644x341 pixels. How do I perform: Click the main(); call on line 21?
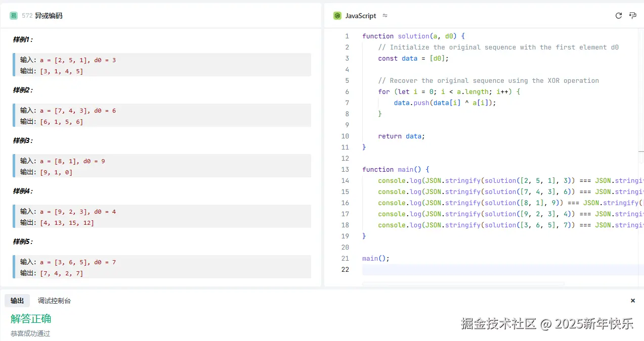point(376,258)
